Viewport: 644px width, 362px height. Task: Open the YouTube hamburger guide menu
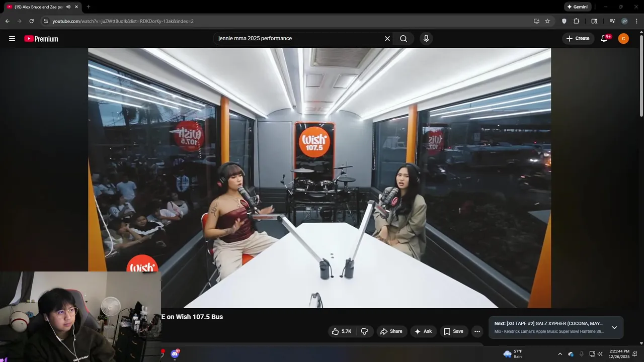[x=12, y=39]
